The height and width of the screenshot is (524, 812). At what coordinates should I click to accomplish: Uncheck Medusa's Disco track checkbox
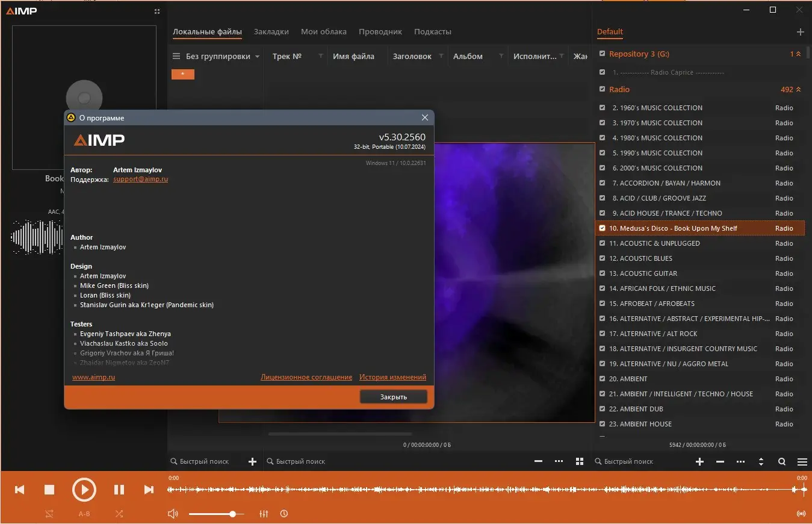click(x=602, y=228)
